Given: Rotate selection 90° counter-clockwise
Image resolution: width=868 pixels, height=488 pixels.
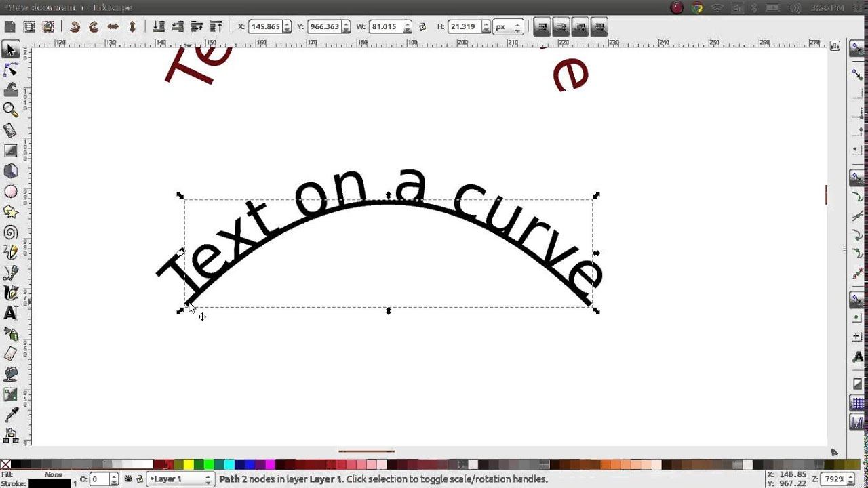Looking at the screenshot, I should tap(75, 27).
